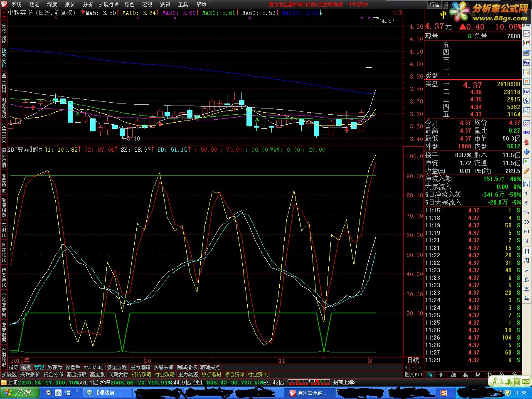Screen dimensions: 532x399
Task: Click the Sogou S icon in taskbar
Action: click(x=443, y=393)
